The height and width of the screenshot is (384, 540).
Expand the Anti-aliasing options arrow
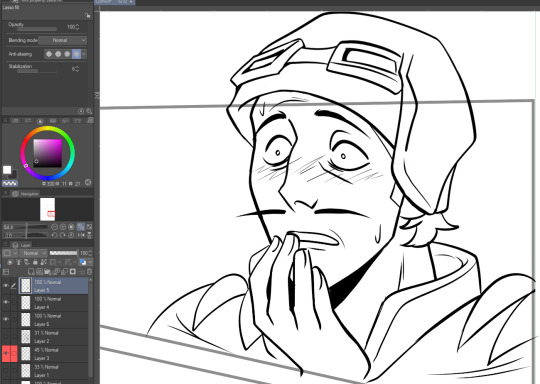coord(84,54)
